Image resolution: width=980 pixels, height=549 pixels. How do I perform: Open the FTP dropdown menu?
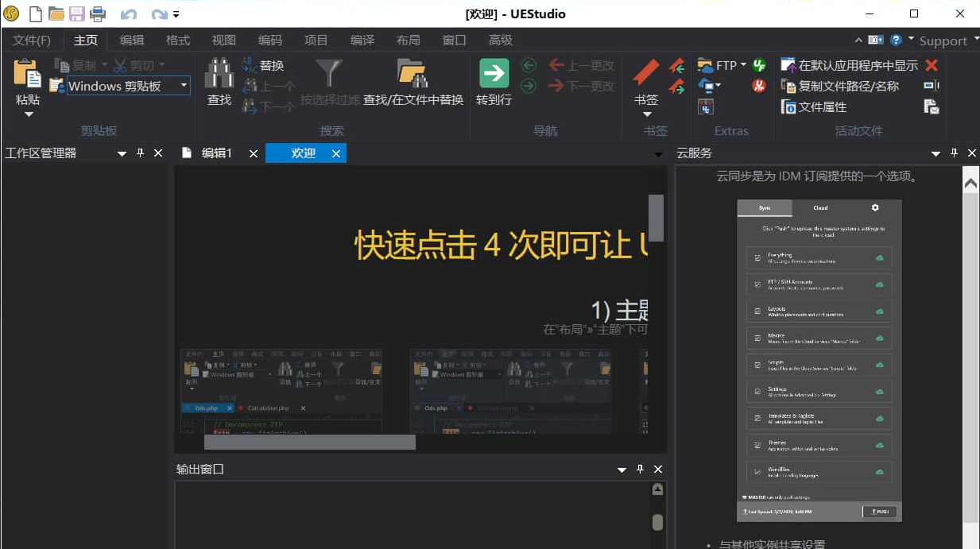743,65
